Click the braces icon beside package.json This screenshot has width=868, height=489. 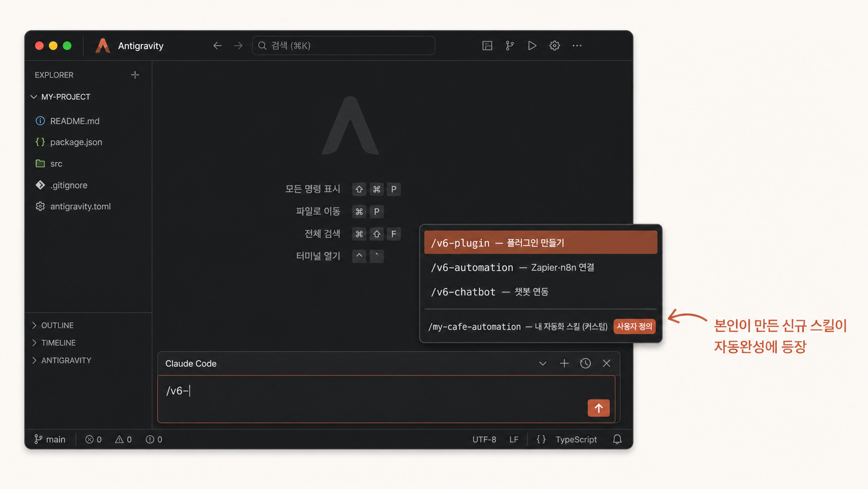click(x=40, y=142)
